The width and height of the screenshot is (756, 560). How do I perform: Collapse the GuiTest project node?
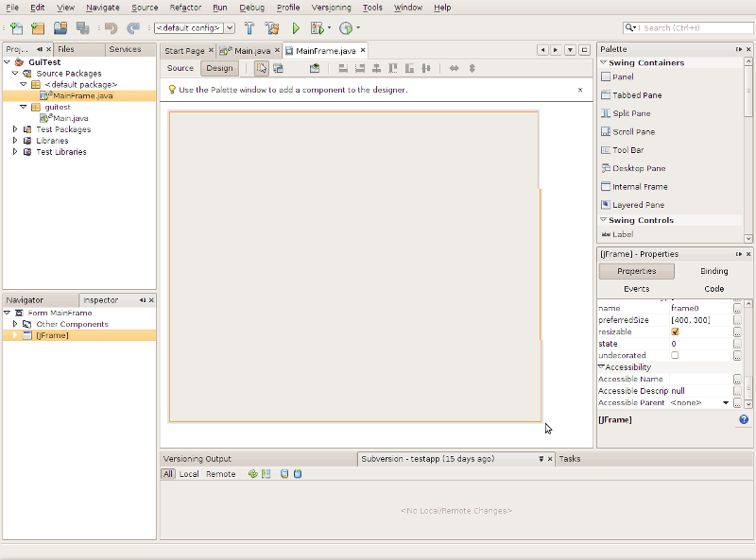pos(8,62)
